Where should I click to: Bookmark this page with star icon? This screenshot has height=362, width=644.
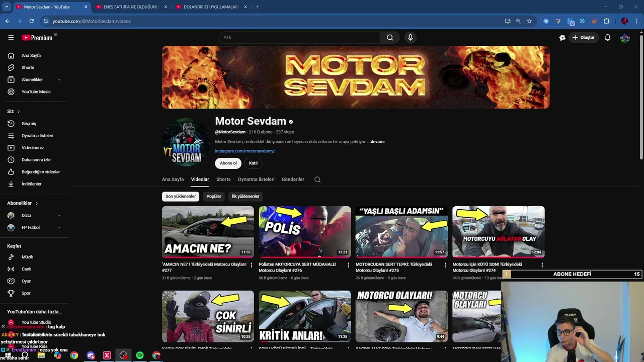pyautogui.click(x=529, y=21)
